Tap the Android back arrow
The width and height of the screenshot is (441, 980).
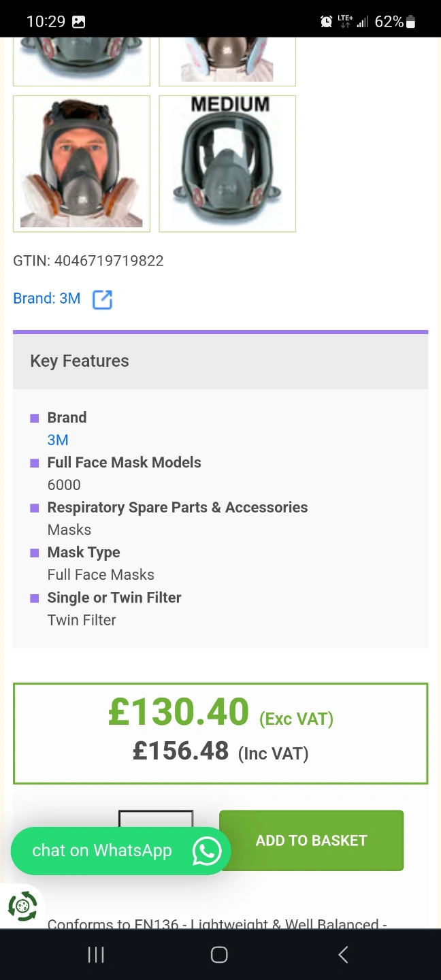pyautogui.click(x=343, y=955)
